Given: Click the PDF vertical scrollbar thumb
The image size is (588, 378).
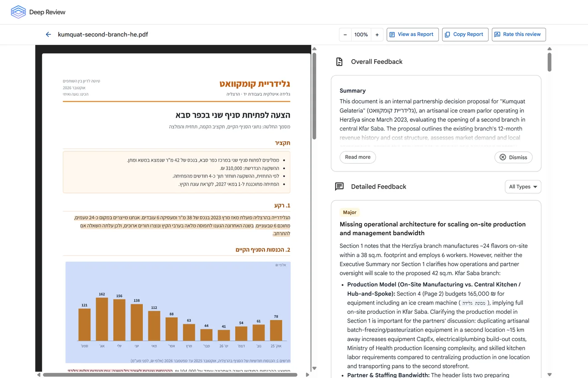Looking at the screenshot, I should point(314,96).
